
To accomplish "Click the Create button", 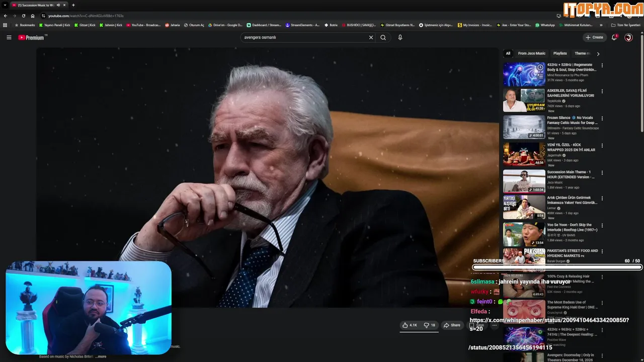I will pyautogui.click(x=594, y=37).
